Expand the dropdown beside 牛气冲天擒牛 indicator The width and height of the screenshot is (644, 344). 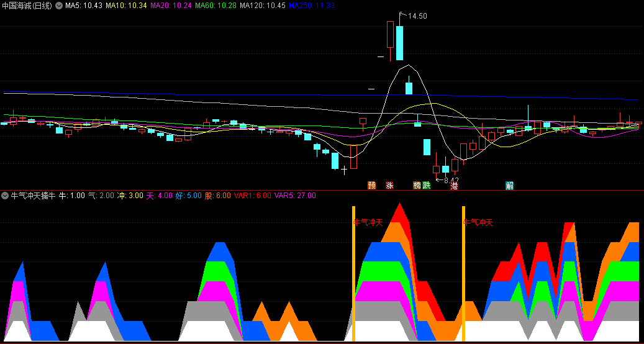tap(6, 196)
